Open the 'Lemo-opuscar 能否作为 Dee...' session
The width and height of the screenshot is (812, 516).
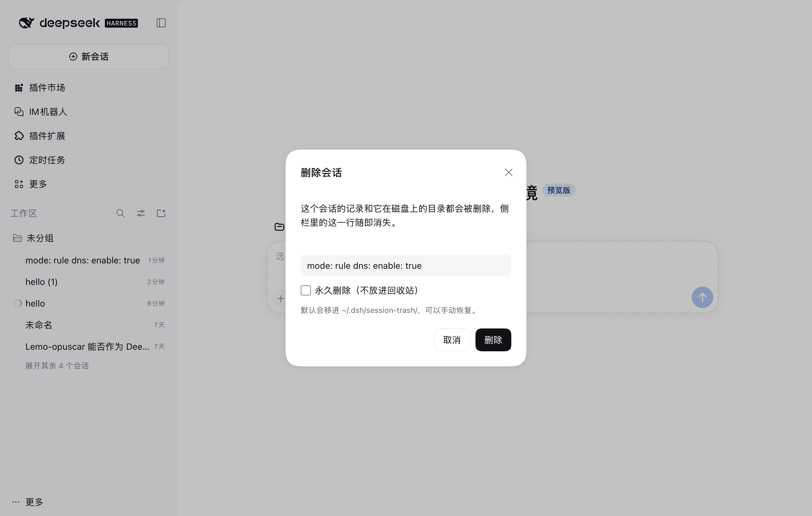[89, 347]
